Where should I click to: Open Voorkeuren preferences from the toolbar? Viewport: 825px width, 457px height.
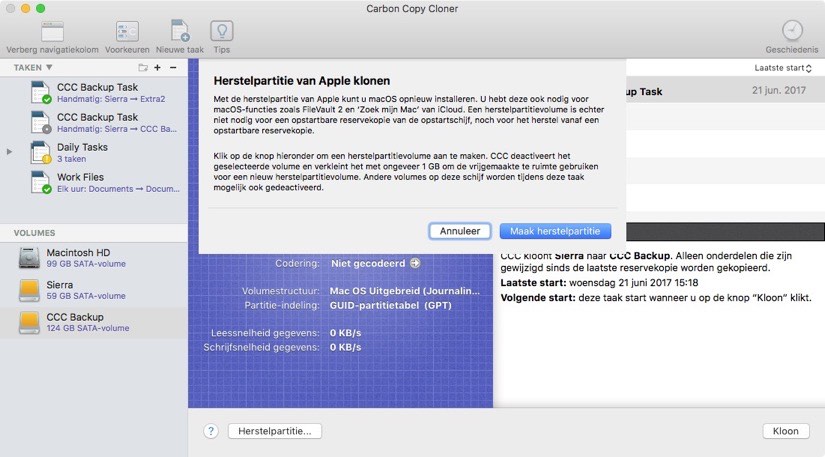click(127, 32)
